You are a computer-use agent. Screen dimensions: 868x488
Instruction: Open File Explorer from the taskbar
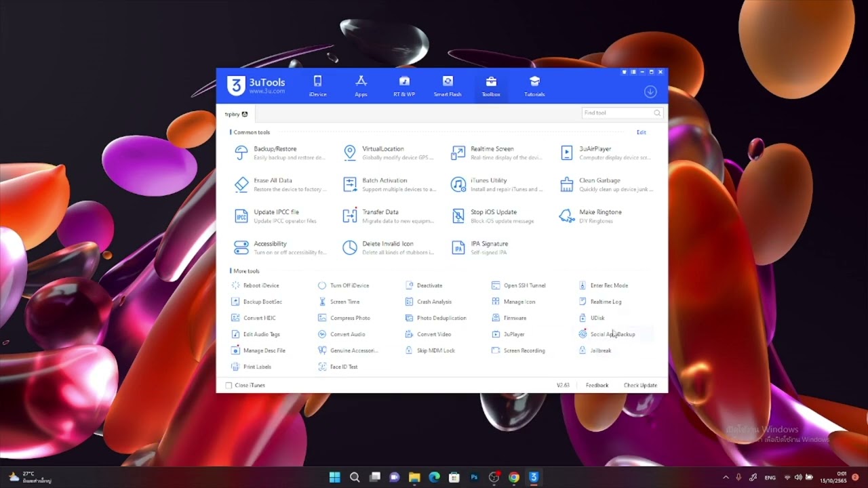point(414,477)
